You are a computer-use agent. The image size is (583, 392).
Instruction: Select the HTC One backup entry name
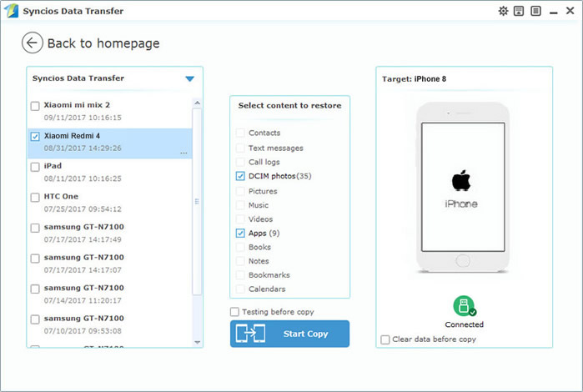click(x=61, y=196)
